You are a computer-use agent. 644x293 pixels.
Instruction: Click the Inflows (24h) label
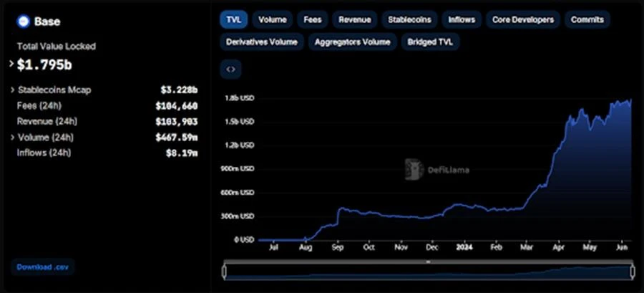point(44,153)
